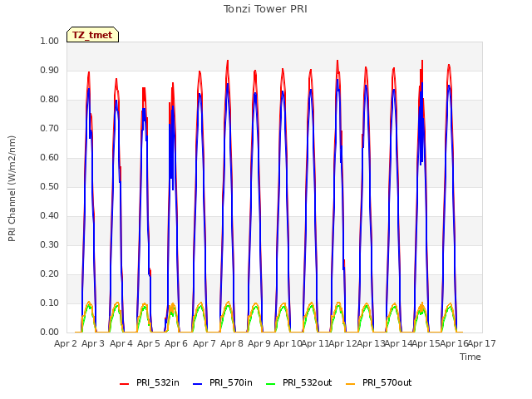The image size is (532, 399).
Task: Click the Apr 6 x-axis tick label
Action: 176,343
